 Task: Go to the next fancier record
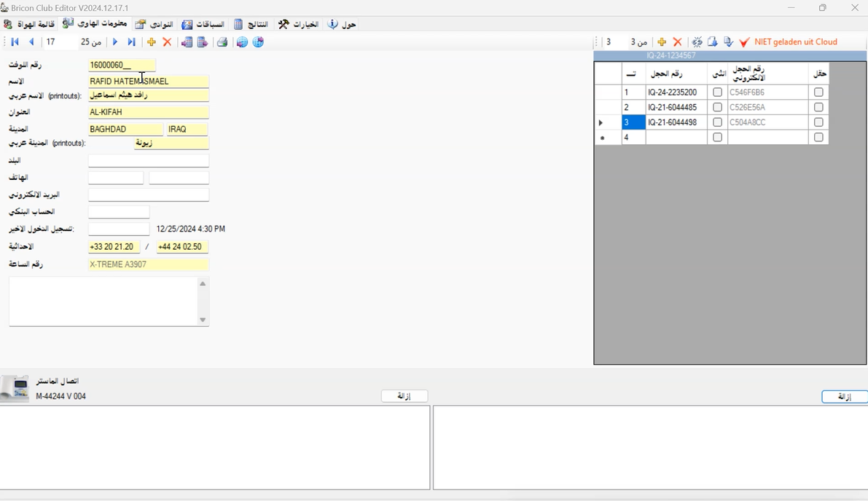click(115, 42)
